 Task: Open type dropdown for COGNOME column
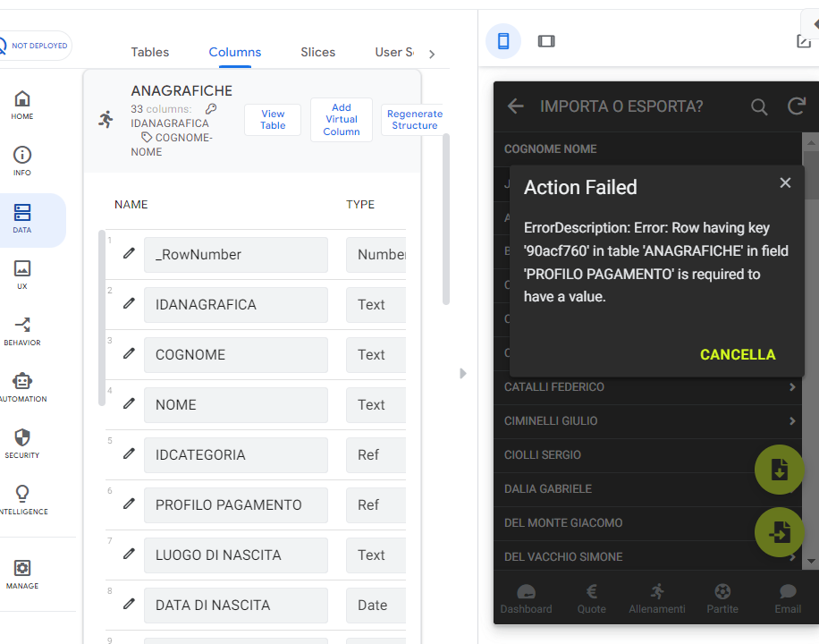(x=376, y=355)
